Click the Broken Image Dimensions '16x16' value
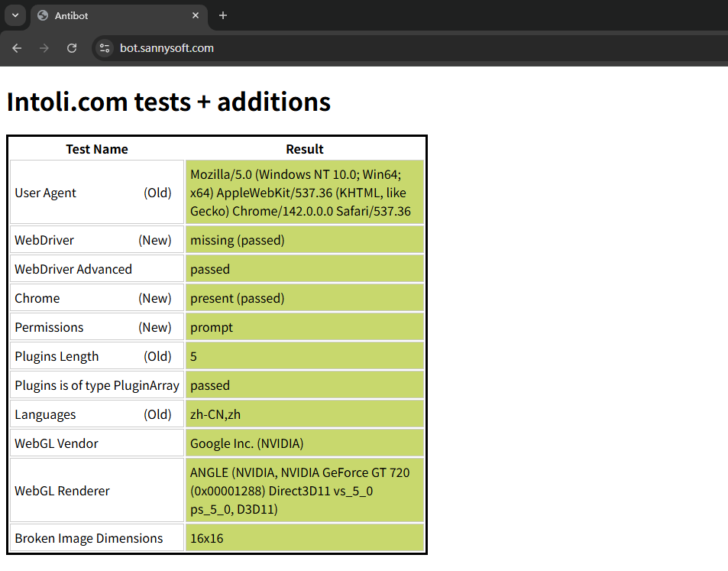Image resolution: width=728 pixels, height=571 pixels. click(207, 538)
